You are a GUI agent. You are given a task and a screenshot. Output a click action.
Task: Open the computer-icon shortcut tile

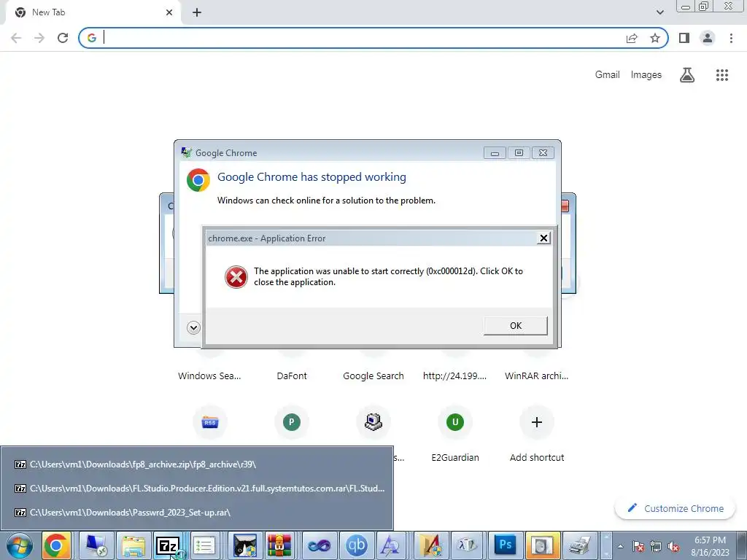click(x=373, y=422)
